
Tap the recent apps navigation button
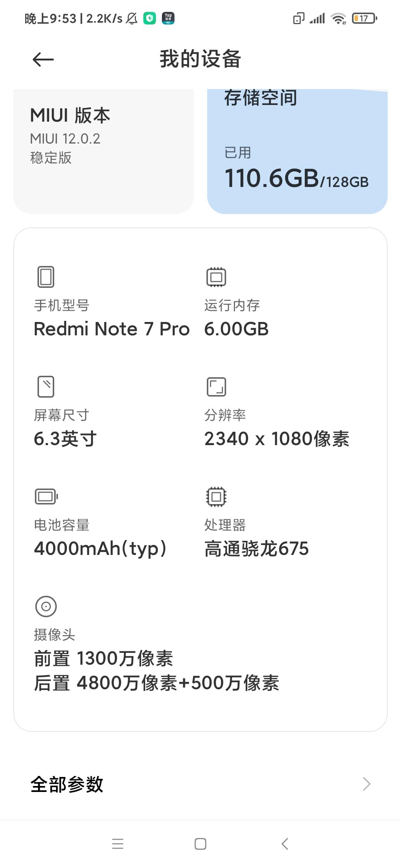tap(118, 844)
